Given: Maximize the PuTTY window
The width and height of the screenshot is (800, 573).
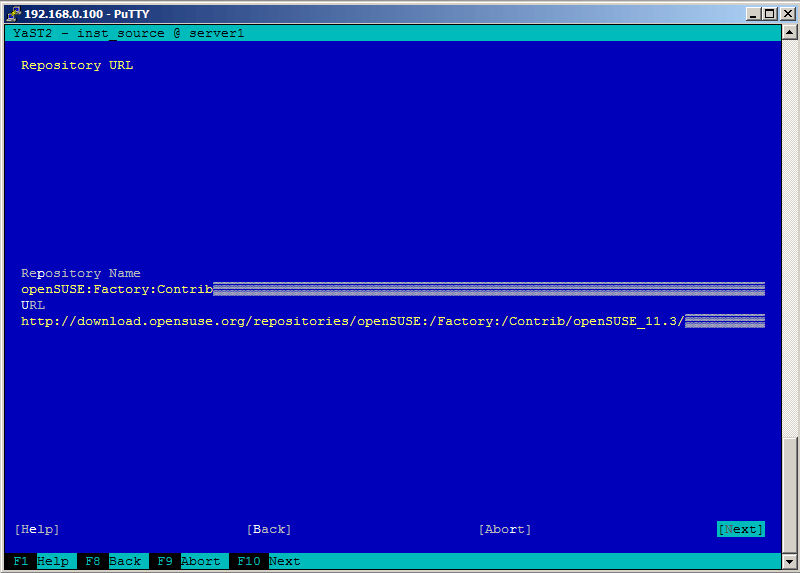Looking at the screenshot, I should click(x=769, y=14).
